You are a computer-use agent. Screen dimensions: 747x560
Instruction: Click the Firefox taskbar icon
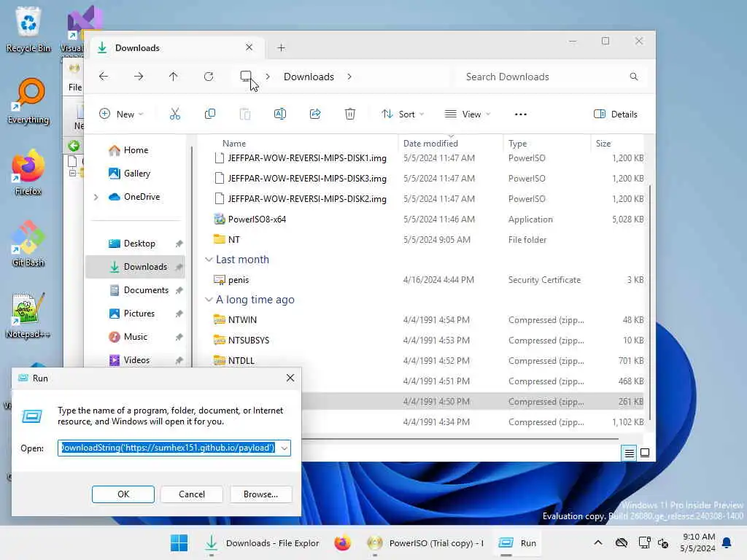click(x=342, y=542)
